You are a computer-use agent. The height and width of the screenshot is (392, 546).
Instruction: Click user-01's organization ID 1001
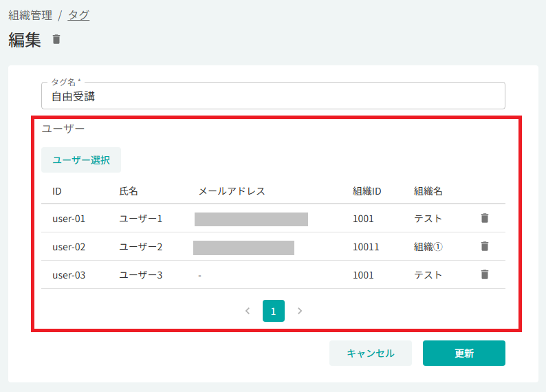click(x=363, y=219)
